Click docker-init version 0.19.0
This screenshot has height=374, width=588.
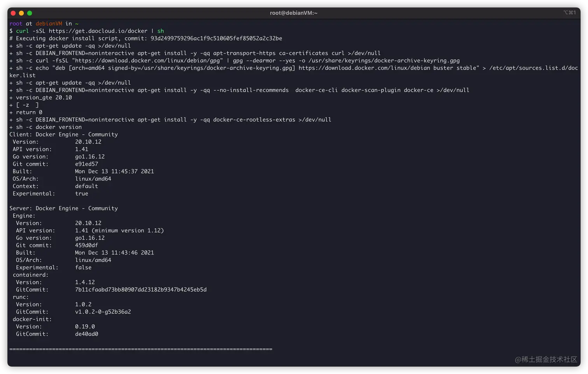[85, 327]
